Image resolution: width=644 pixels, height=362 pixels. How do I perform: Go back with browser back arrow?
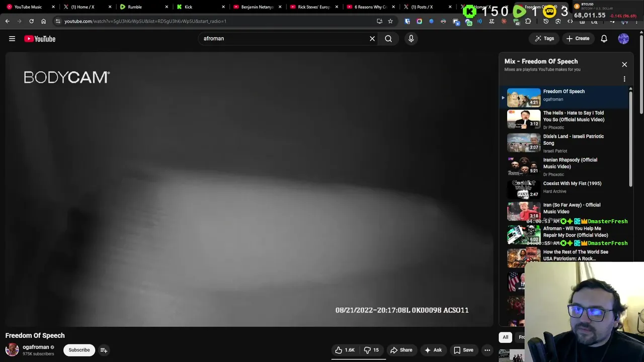coord(7,21)
